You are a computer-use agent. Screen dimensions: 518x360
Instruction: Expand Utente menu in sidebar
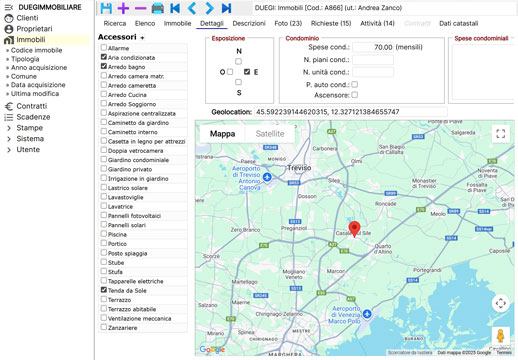click(23, 150)
